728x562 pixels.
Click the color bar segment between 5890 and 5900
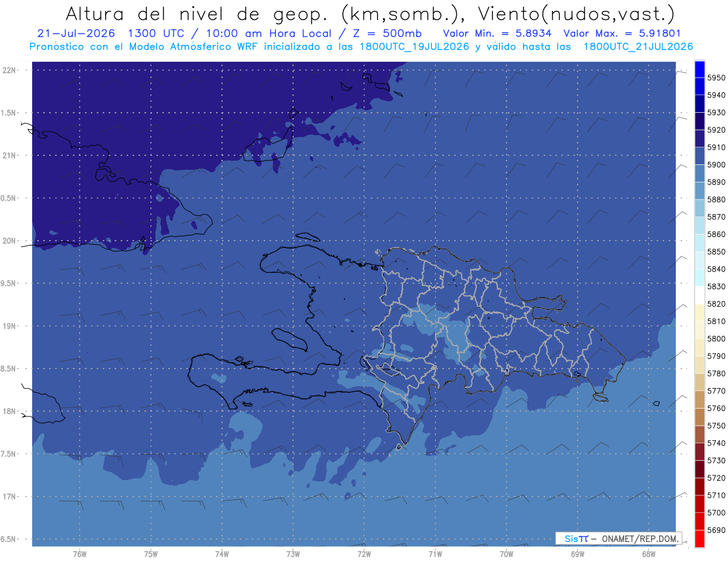699,173
